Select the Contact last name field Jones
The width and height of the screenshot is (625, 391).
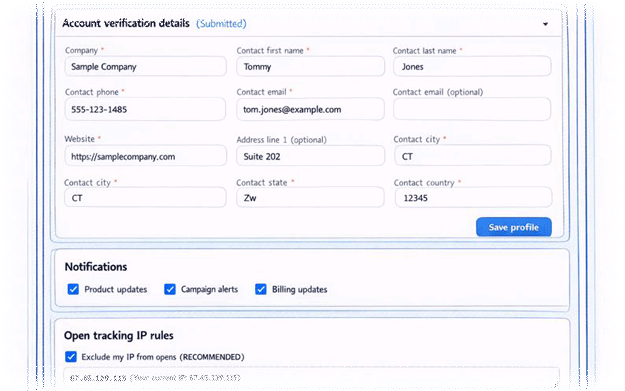pyautogui.click(x=472, y=67)
